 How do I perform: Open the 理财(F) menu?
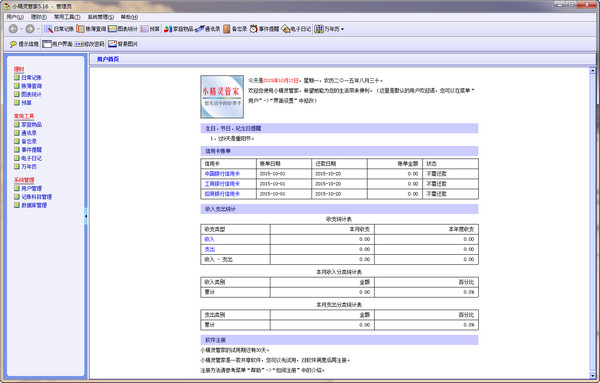(39, 17)
